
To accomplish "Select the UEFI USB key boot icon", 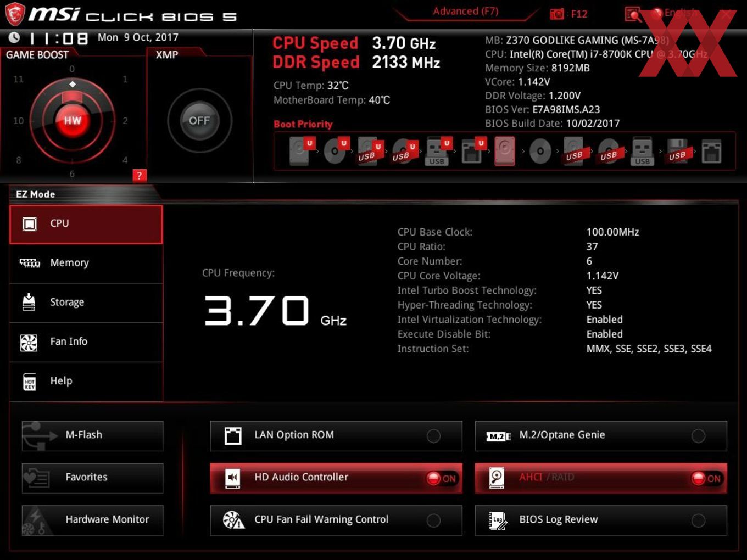I will click(438, 151).
